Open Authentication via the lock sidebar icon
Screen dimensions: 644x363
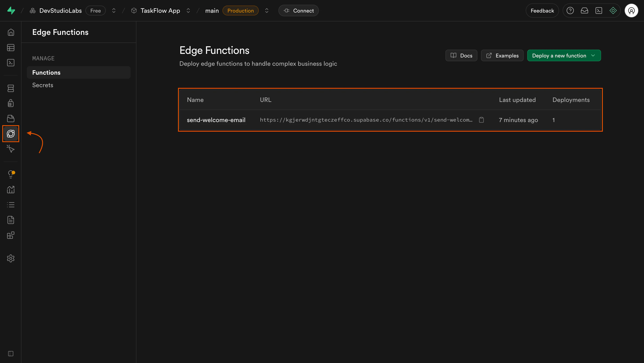11,103
